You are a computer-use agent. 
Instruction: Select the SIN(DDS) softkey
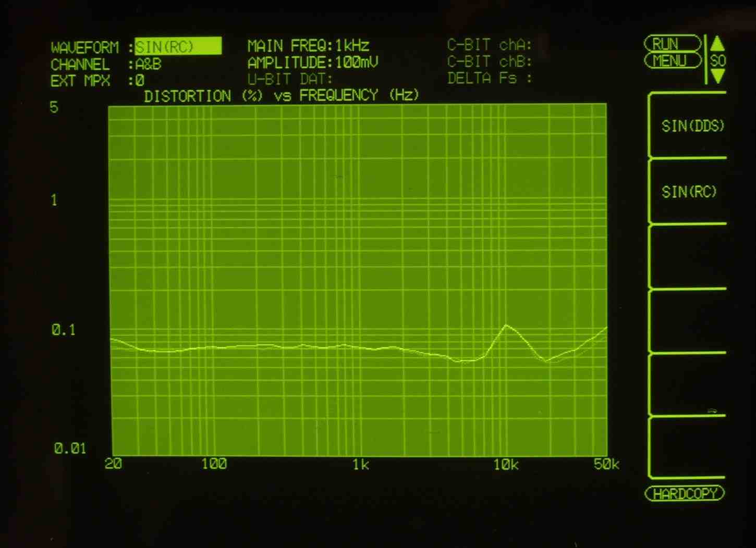(692, 126)
